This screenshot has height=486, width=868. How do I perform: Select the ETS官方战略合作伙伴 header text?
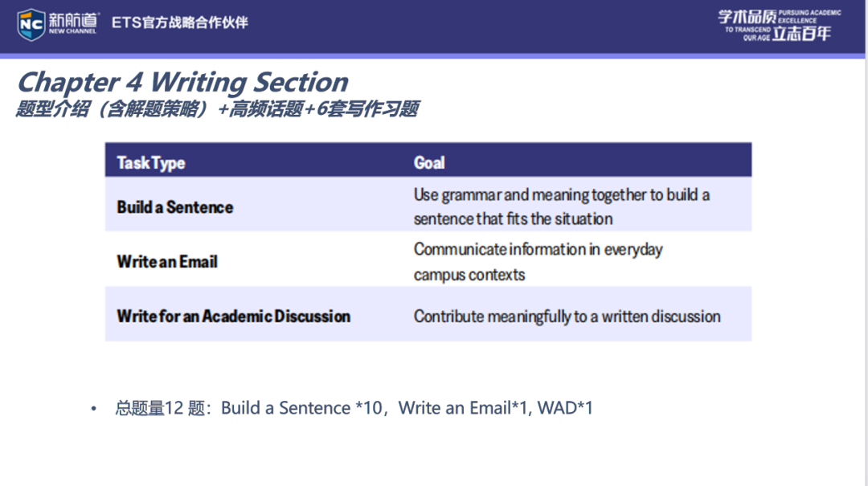click(x=179, y=22)
